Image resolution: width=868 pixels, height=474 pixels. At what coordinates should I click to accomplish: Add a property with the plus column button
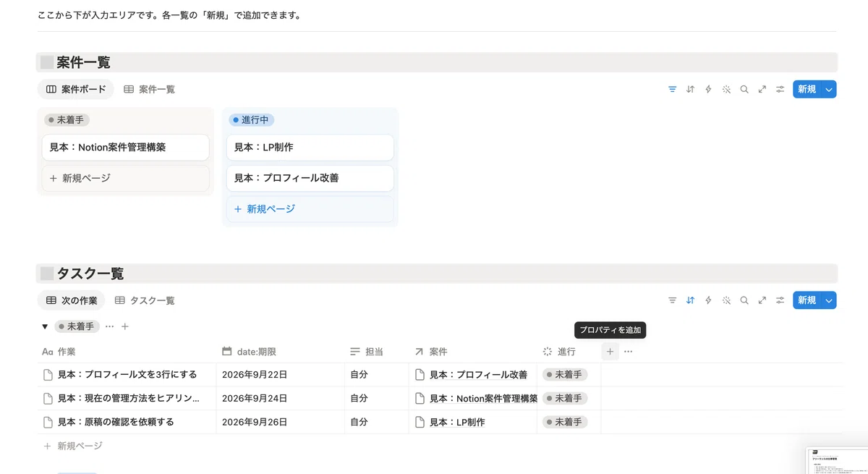(x=610, y=351)
